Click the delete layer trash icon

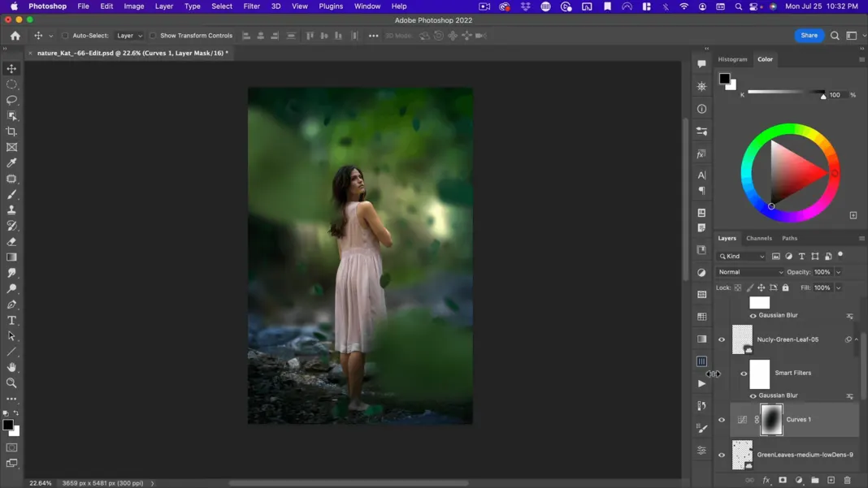pyautogui.click(x=847, y=481)
